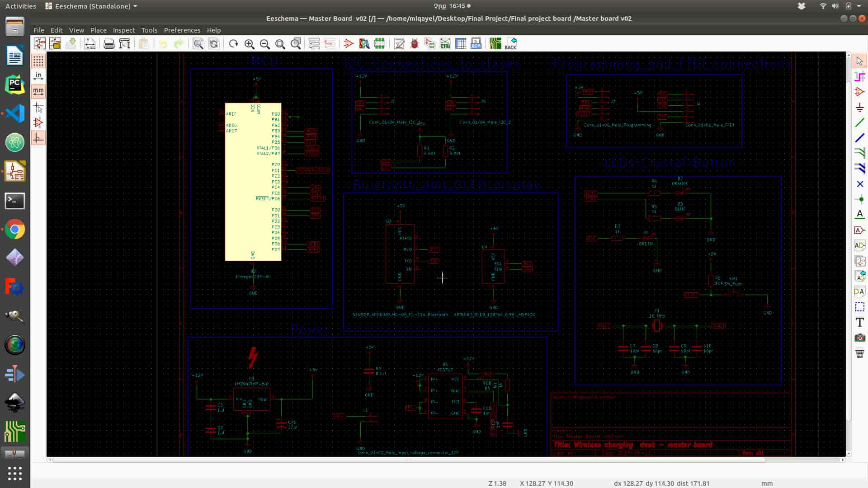
Task: Open the Inspect menu
Action: 123,30
